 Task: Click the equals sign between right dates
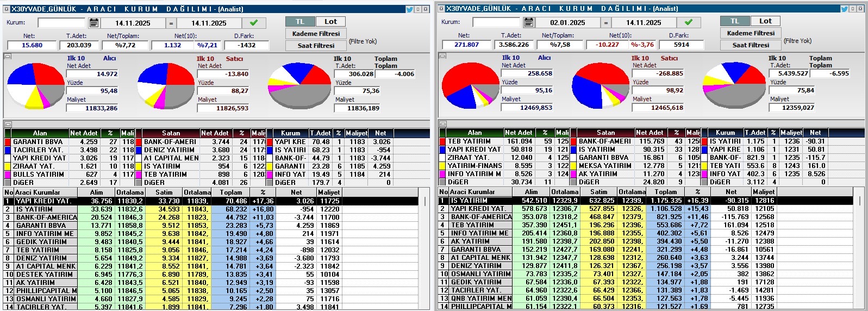point(605,23)
